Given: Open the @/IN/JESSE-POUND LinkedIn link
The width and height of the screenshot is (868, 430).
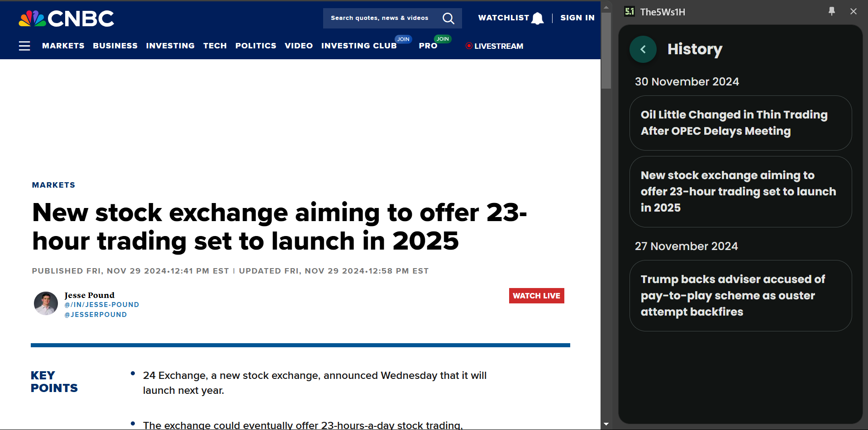Looking at the screenshot, I should 102,305.
